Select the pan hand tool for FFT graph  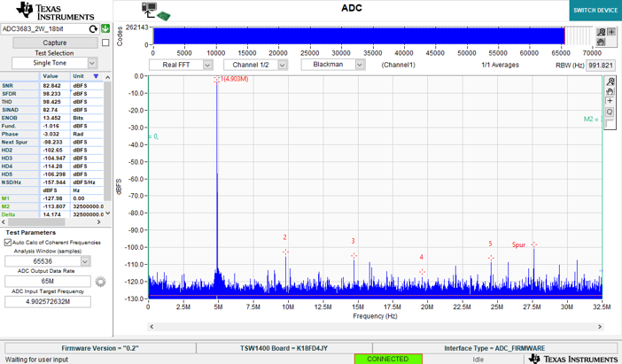coord(610,91)
